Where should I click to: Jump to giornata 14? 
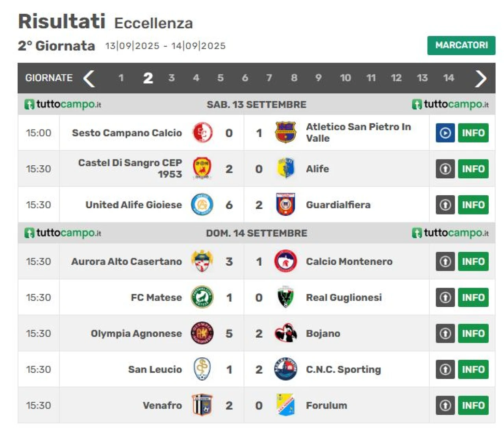tap(448, 78)
